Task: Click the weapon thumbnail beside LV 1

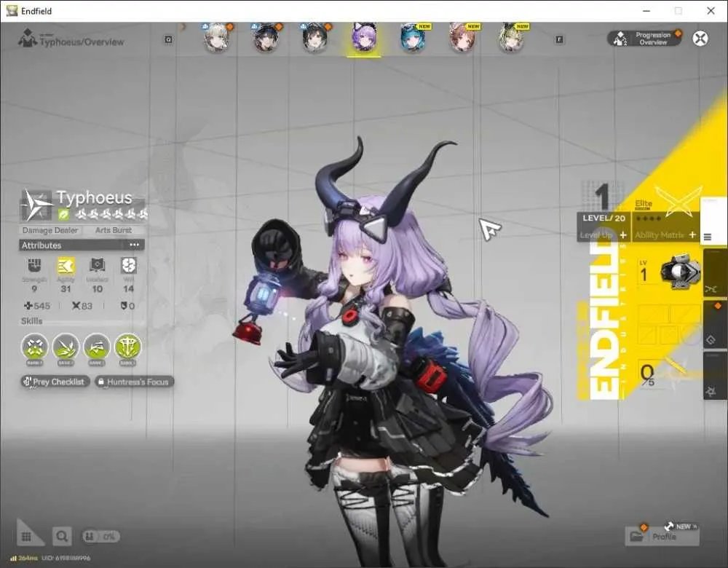Action: [681, 272]
